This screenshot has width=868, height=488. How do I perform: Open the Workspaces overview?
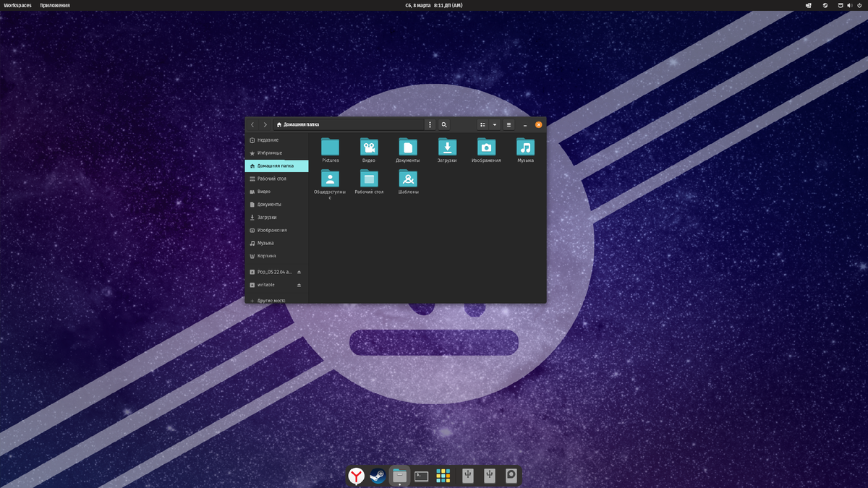point(17,5)
